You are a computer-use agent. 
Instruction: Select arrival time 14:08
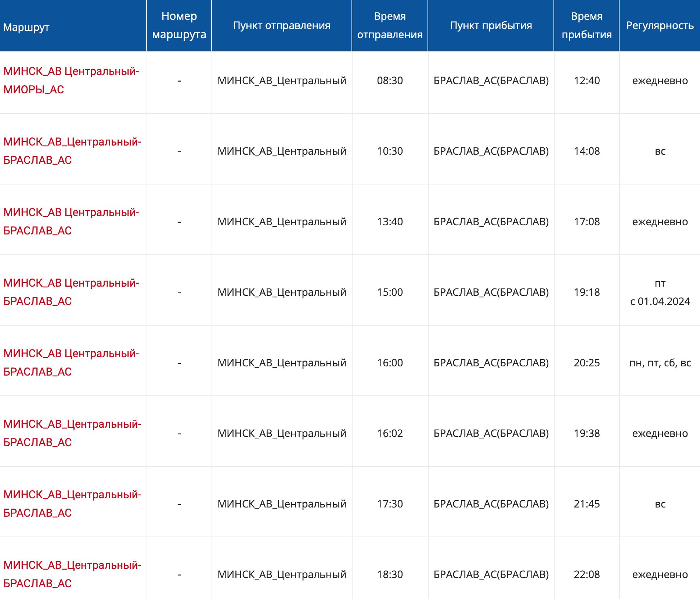[587, 151]
